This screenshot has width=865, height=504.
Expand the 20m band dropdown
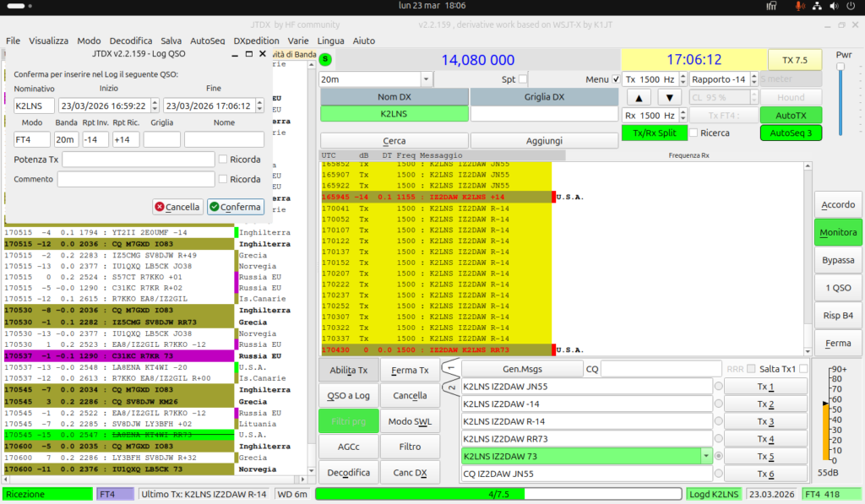(x=426, y=79)
